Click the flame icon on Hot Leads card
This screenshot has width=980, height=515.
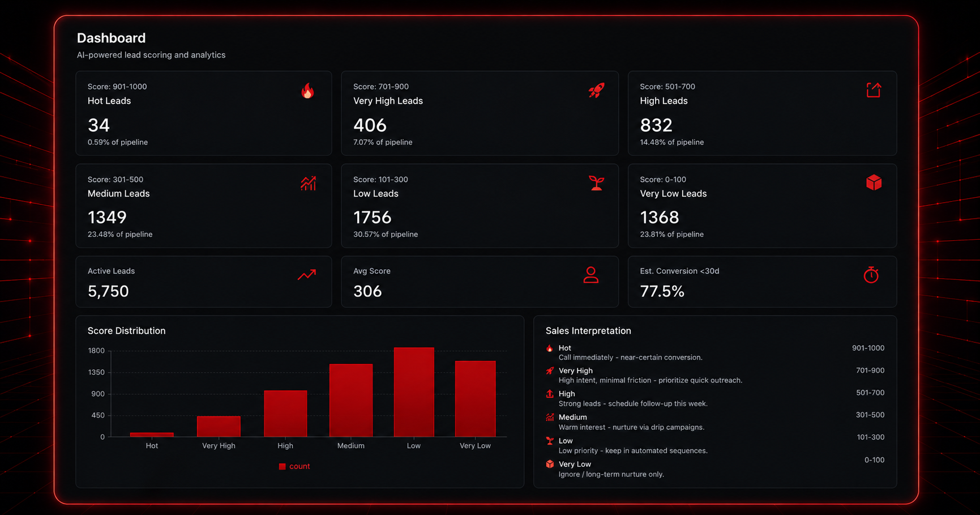click(307, 91)
